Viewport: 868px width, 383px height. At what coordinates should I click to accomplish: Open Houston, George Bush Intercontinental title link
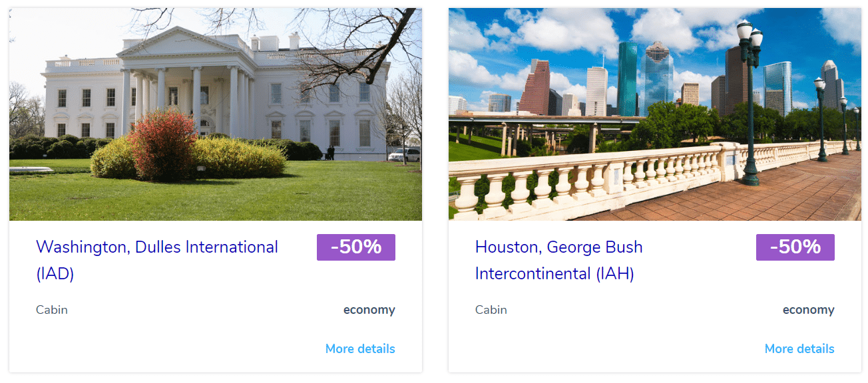tap(559, 260)
